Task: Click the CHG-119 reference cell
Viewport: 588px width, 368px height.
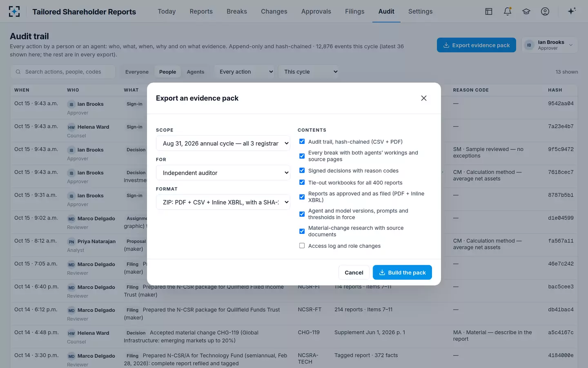Action: click(x=309, y=332)
